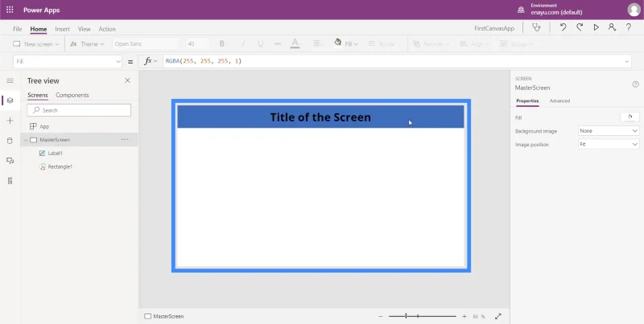The width and height of the screenshot is (644, 324).
Task: Preview the app with play button
Action: point(596,27)
